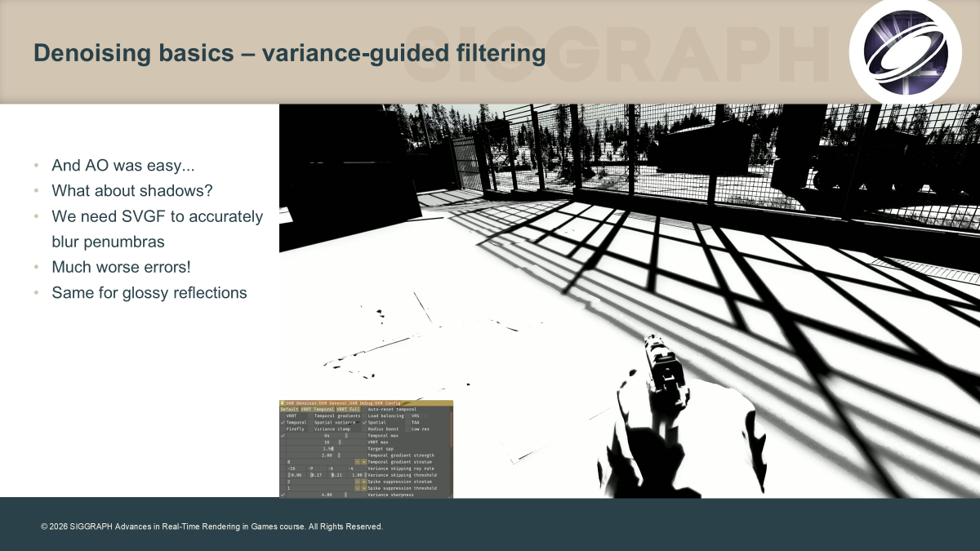Image resolution: width=980 pixels, height=551 pixels.
Task: Apply the Default preset button
Action: point(289,409)
